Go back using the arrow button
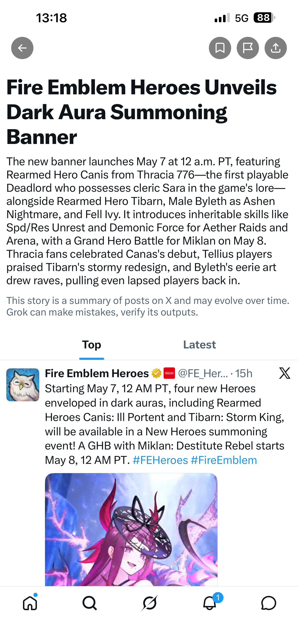 pyautogui.click(x=22, y=48)
